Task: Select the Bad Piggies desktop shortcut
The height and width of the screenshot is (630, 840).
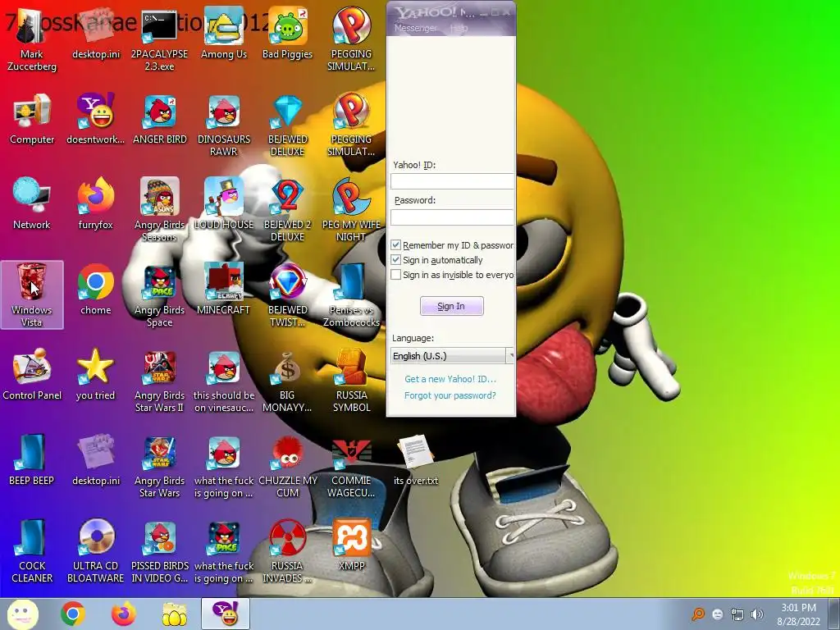Action: (288, 34)
